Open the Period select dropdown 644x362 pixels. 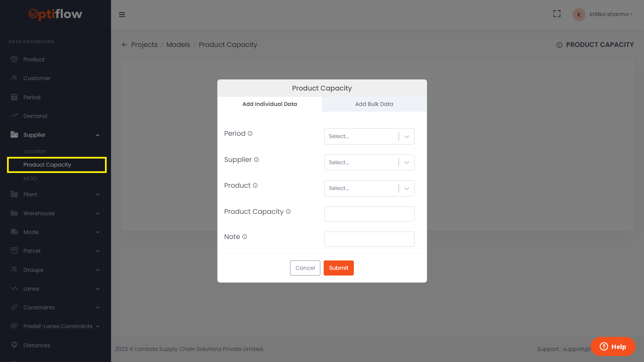(369, 136)
